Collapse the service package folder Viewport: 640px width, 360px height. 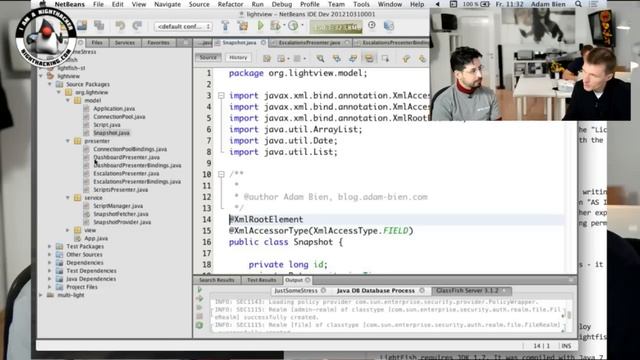tap(68, 198)
